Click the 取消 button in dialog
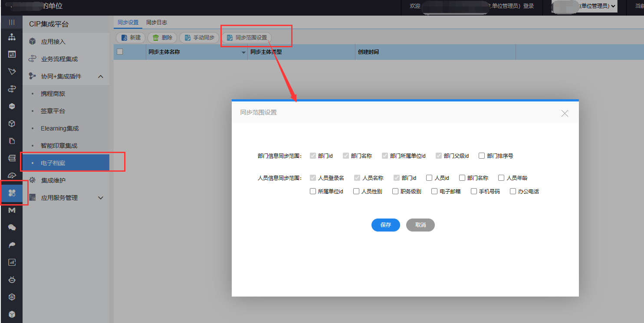This screenshot has width=644, height=323. [420, 225]
